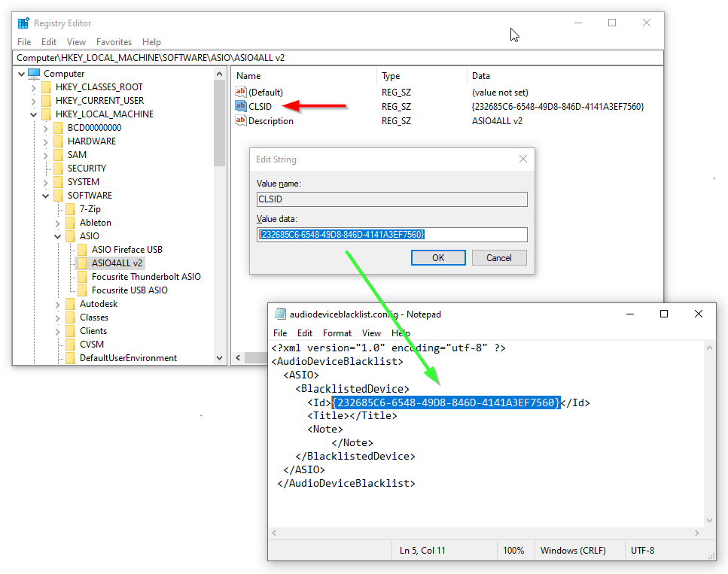Collapse the SOFTWARE key

tap(45, 196)
